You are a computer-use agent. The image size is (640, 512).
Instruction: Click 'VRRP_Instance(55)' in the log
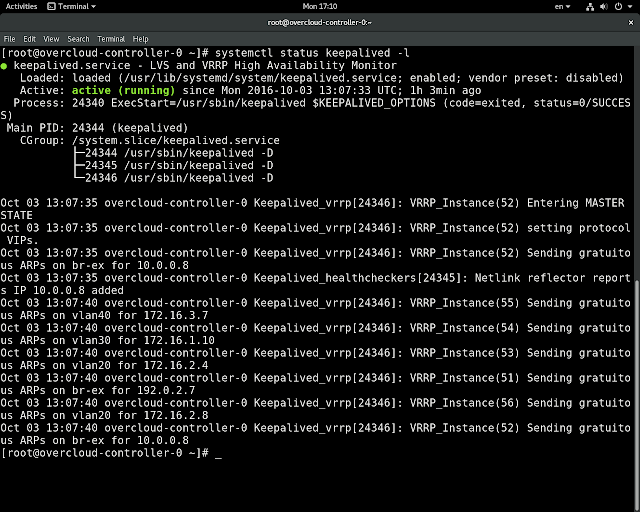(464, 303)
